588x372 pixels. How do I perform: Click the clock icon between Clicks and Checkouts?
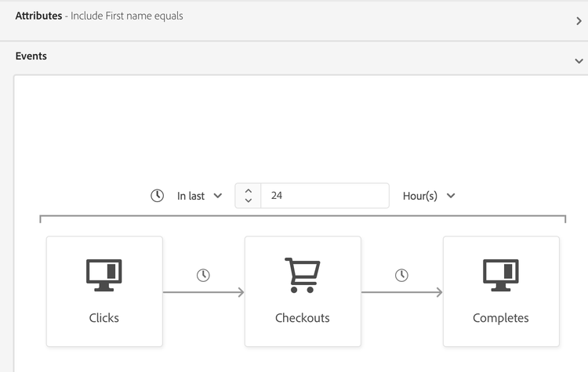203,275
